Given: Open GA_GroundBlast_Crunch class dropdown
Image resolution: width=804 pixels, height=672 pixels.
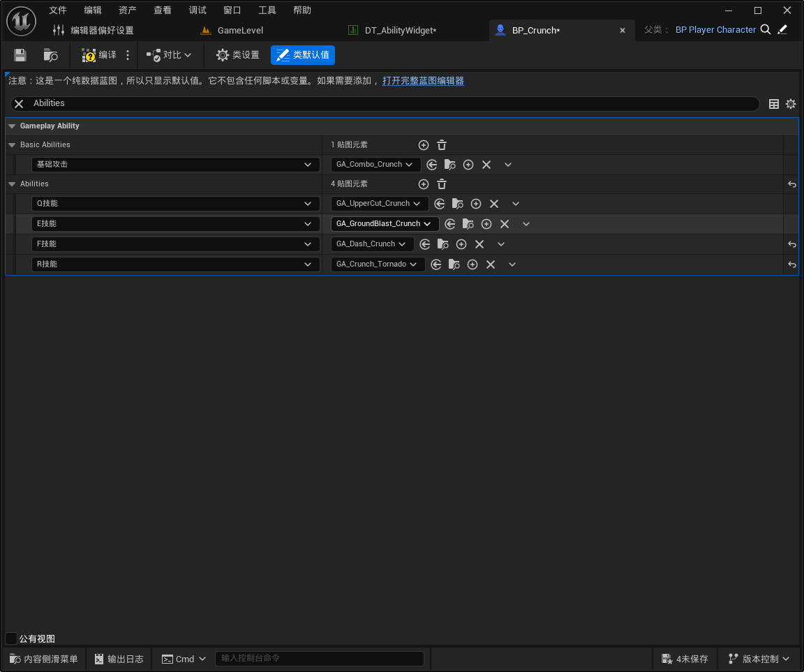Looking at the screenshot, I should [x=385, y=224].
